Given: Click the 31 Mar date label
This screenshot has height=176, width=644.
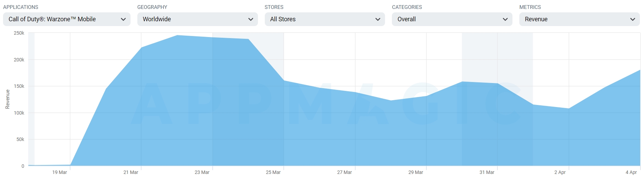Looking at the screenshot, I should click(487, 172).
